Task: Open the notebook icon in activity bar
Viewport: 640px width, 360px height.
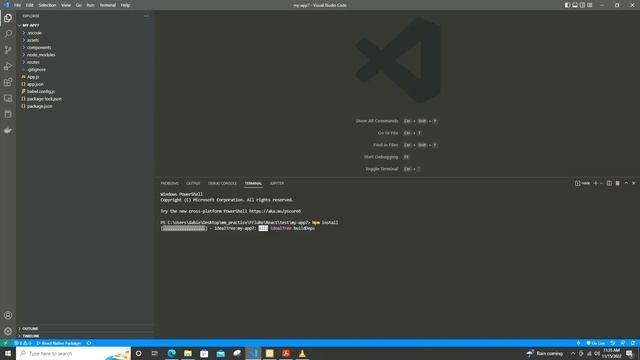Action: tap(8, 114)
